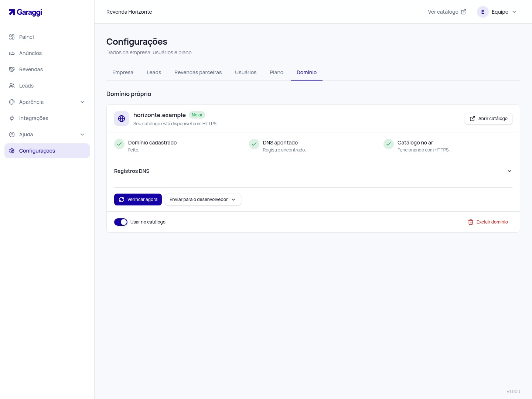Click the Anúncios sidebar label
The image size is (532, 399).
pos(30,53)
